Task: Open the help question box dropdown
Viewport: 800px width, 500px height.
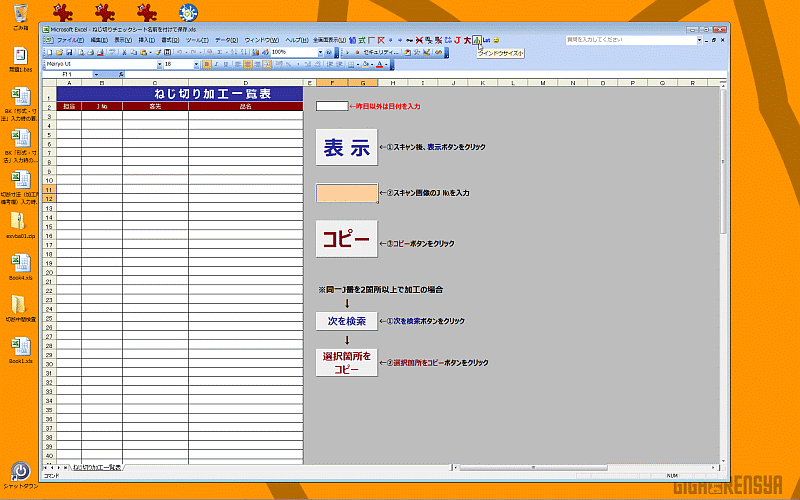Action: pyautogui.click(x=699, y=40)
